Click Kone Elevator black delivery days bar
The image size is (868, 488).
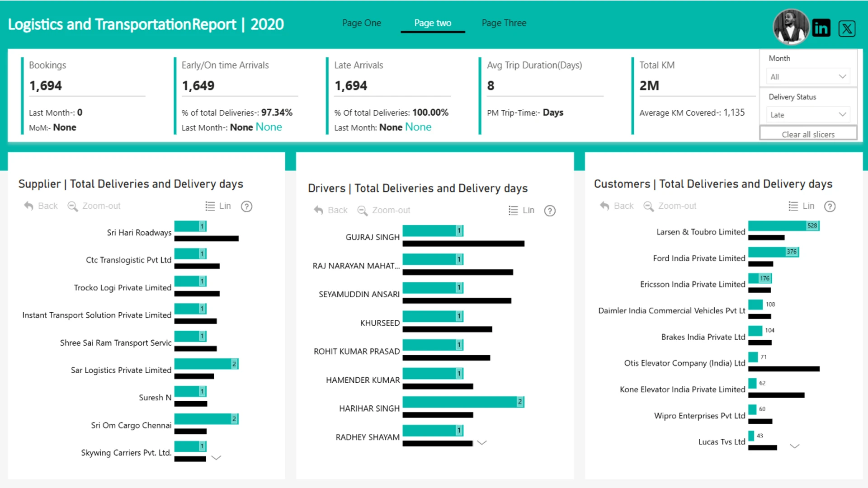777,395
